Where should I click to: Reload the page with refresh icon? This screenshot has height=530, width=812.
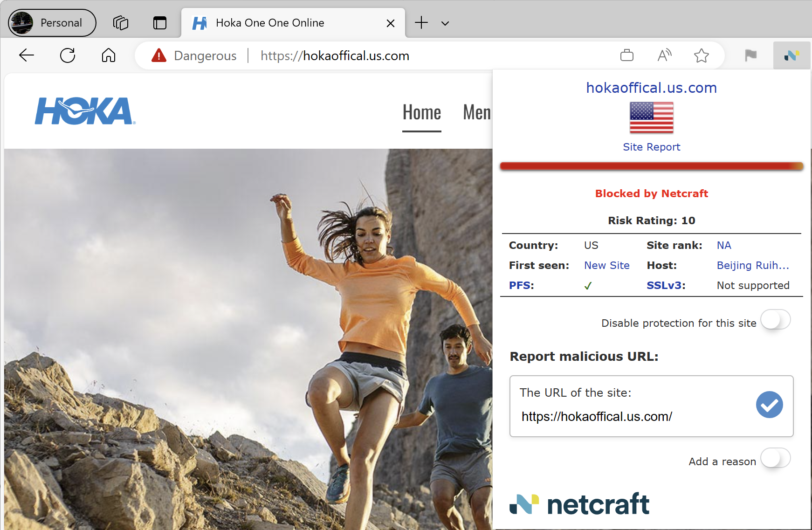coord(68,55)
